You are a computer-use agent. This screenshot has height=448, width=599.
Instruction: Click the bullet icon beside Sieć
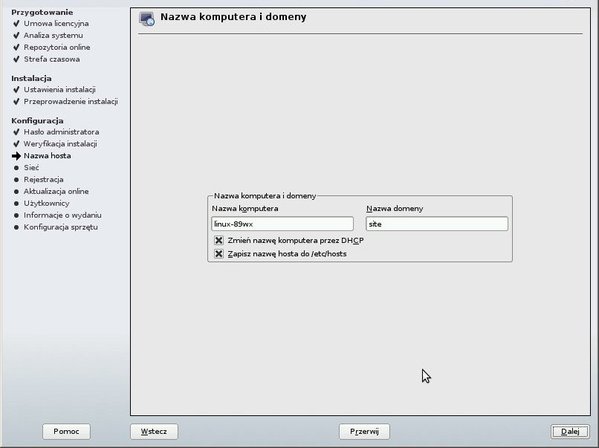16,168
